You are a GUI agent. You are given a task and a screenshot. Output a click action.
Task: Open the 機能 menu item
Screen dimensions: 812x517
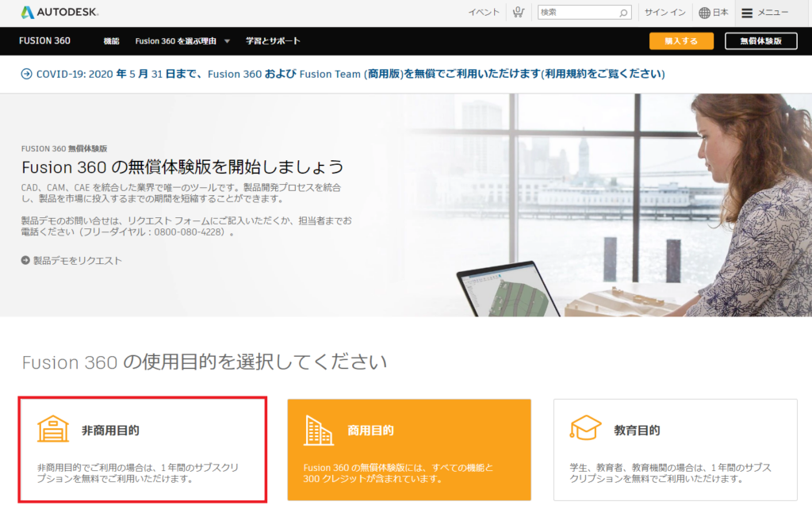tap(111, 41)
